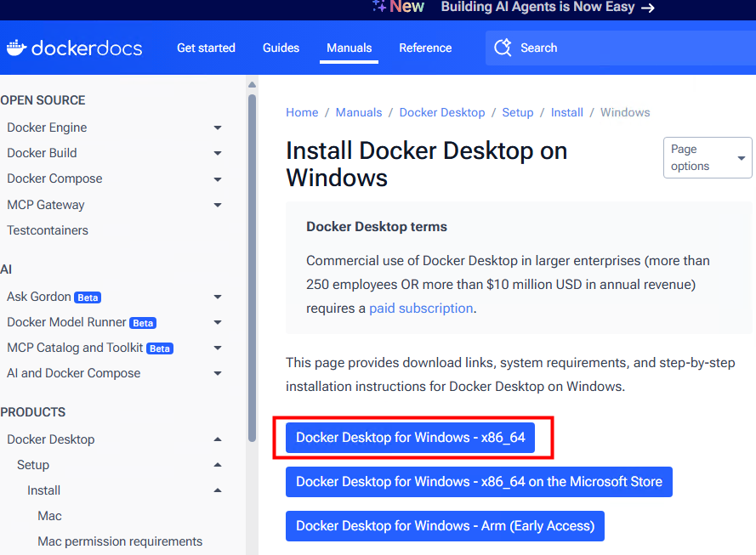The width and height of the screenshot is (756, 555).
Task: Click the sidebar scroll up arrow
Action: pos(252,85)
